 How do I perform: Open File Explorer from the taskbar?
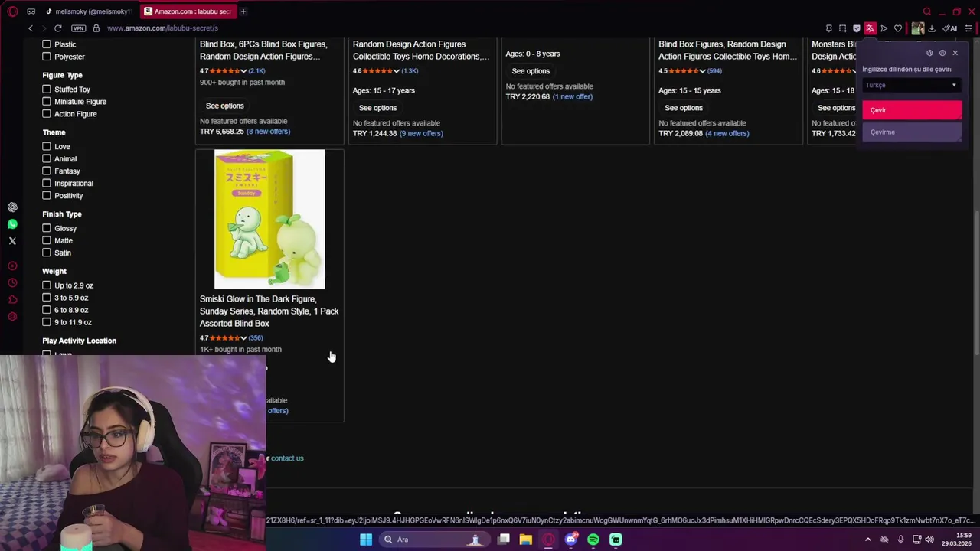525,540
